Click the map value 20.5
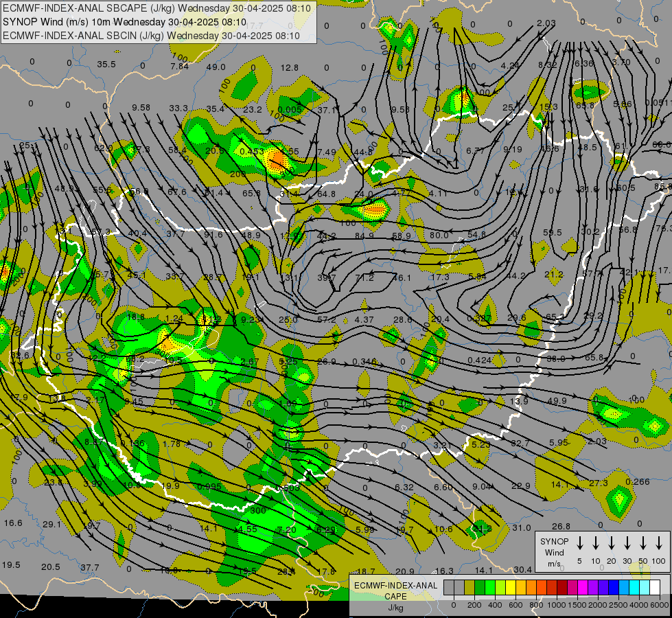This screenshot has width=672, height=618. pyautogui.click(x=51, y=567)
